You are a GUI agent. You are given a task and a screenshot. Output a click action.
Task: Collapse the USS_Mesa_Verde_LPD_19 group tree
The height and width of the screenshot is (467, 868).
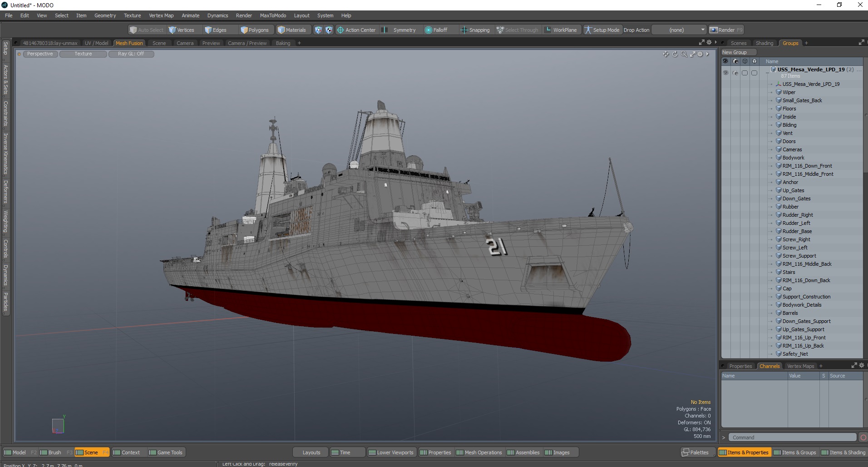click(x=767, y=72)
